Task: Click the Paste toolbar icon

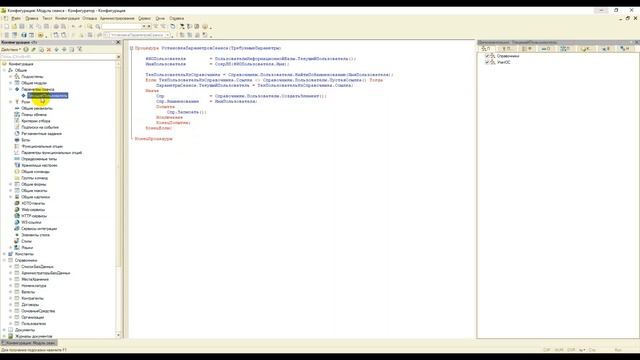Action: tap(47, 27)
